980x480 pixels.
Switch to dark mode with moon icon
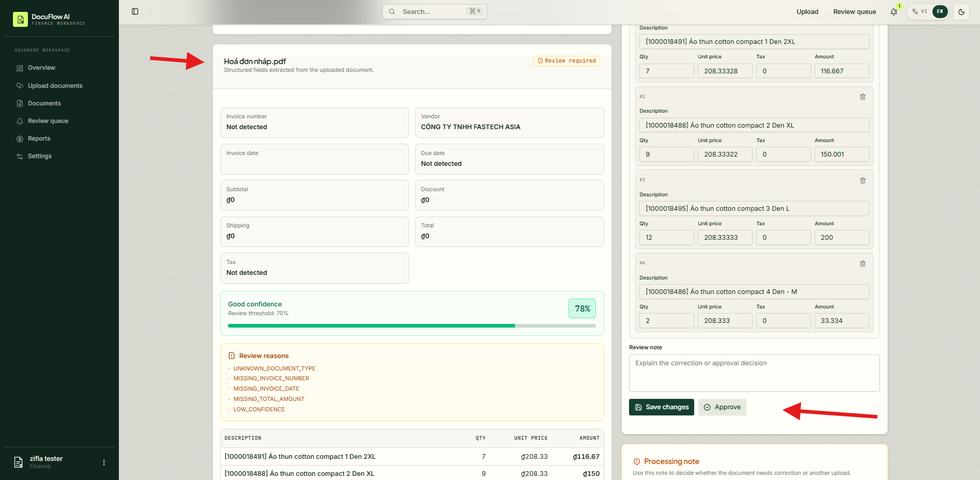pos(961,11)
